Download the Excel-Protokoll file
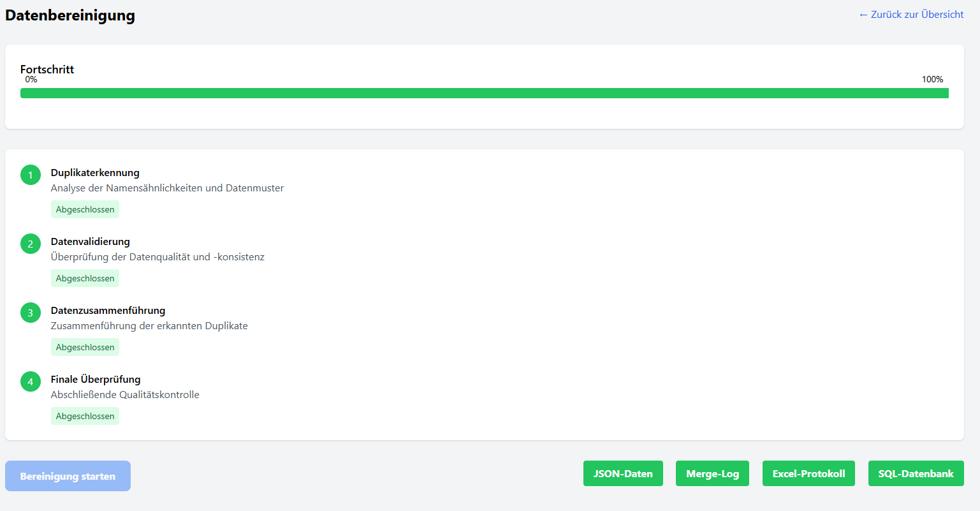The height and width of the screenshot is (511, 980). pos(808,473)
